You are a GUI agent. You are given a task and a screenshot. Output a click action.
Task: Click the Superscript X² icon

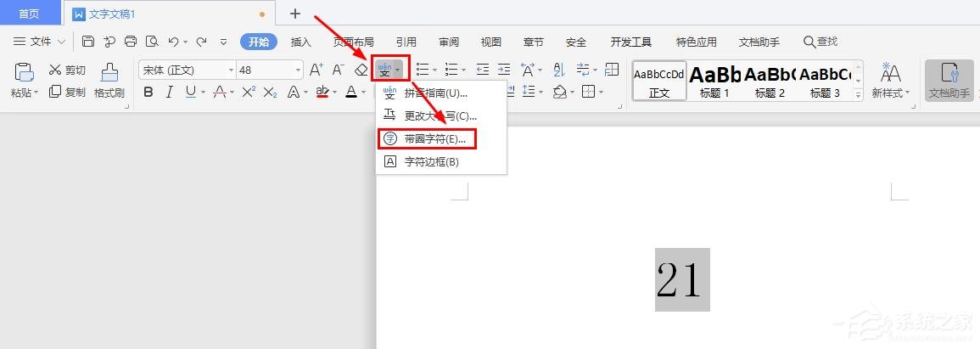[x=249, y=92]
